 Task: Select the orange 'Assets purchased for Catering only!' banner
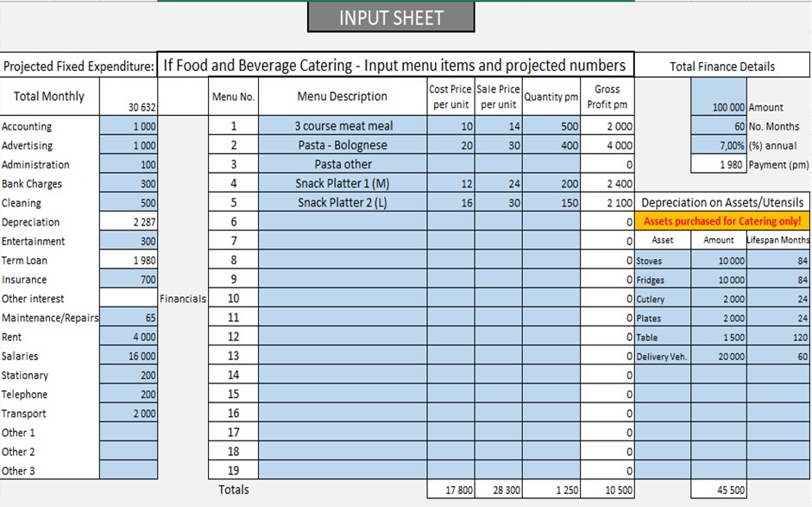[x=722, y=221]
